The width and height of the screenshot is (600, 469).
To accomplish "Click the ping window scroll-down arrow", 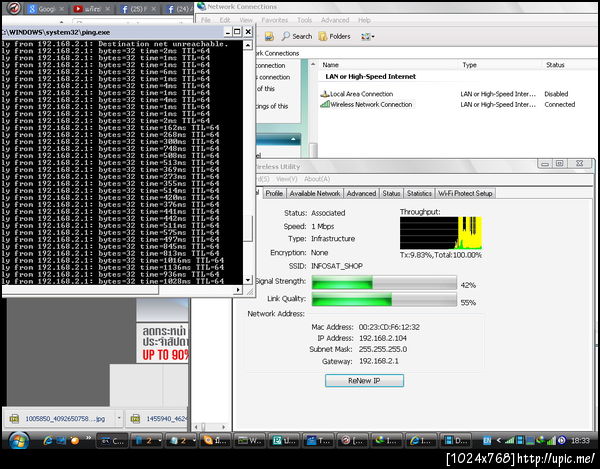I will click(x=248, y=280).
